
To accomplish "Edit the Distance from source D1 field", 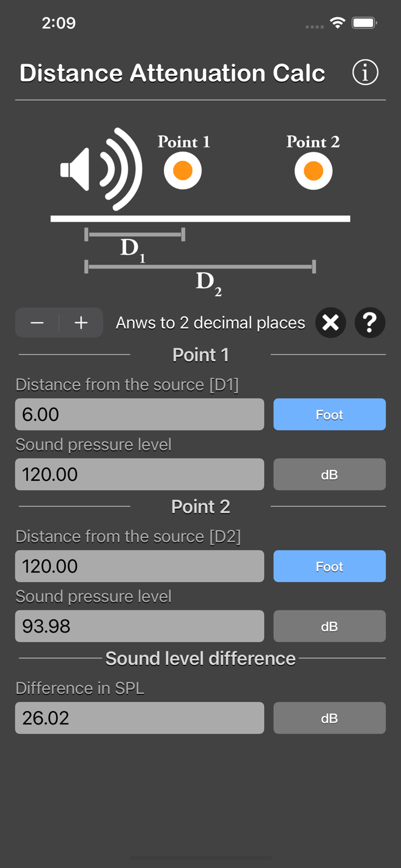I will [139, 414].
